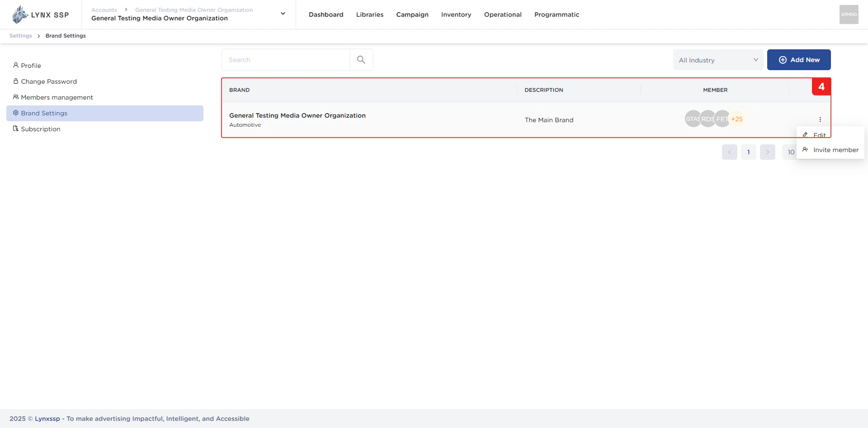
Task: Go to previous page arrow
Action: (730, 152)
